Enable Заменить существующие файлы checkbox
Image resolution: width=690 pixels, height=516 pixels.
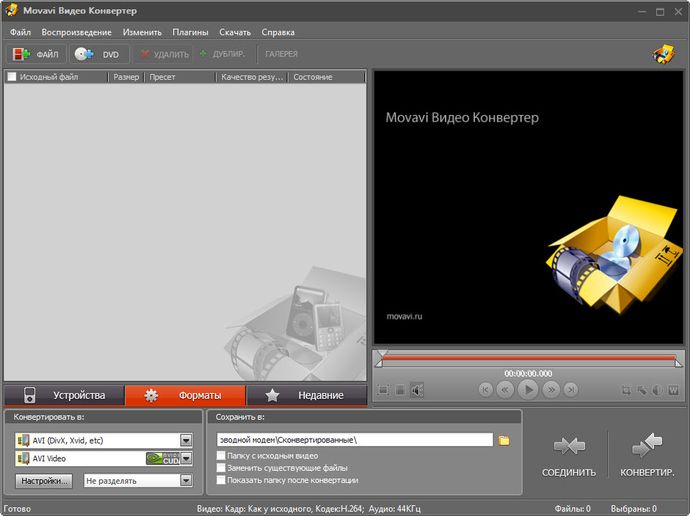tap(221, 468)
